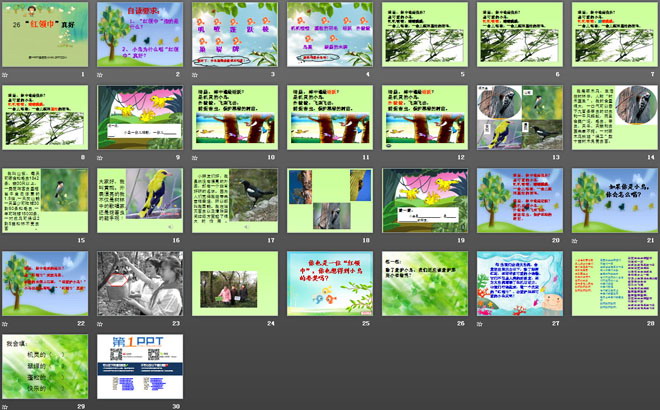
Task: Choose slide 24 with people in forest
Action: click(234, 283)
